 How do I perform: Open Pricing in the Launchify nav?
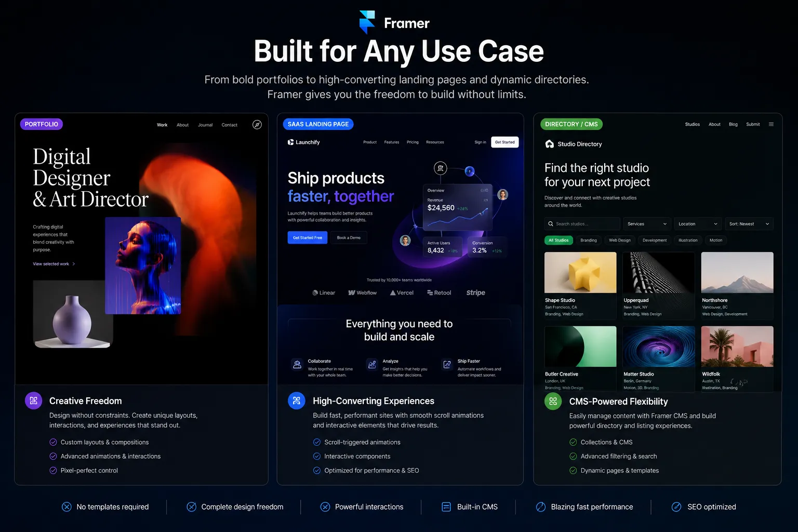point(413,142)
